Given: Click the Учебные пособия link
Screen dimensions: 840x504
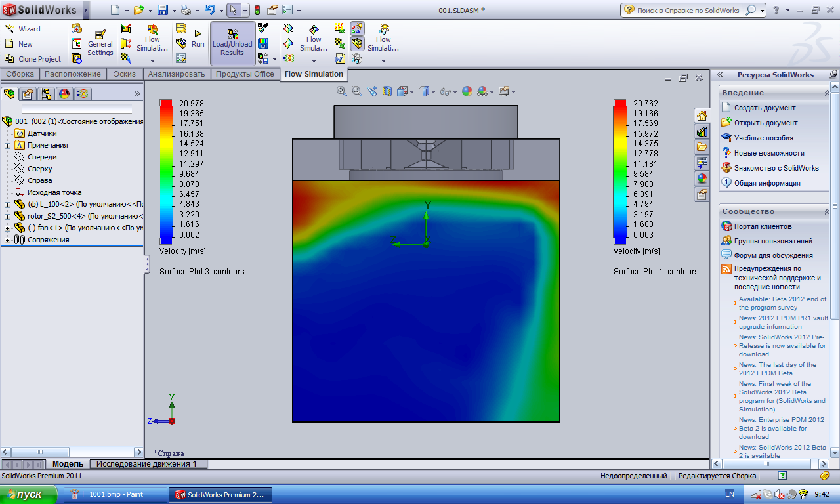Looking at the screenshot, I should click(763, 138).
